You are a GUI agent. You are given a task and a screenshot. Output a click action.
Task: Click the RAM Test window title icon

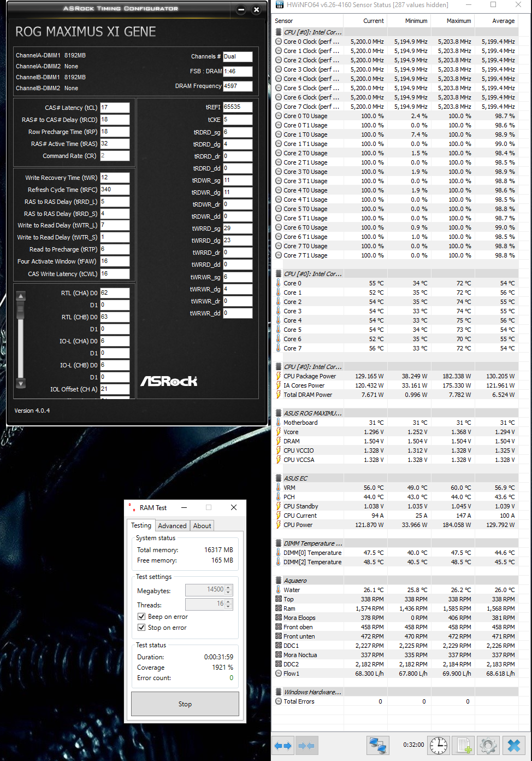132,507
